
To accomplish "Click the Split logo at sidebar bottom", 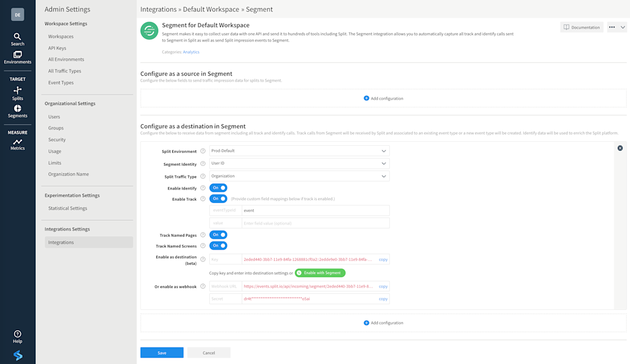I will (x=17, y=355).
